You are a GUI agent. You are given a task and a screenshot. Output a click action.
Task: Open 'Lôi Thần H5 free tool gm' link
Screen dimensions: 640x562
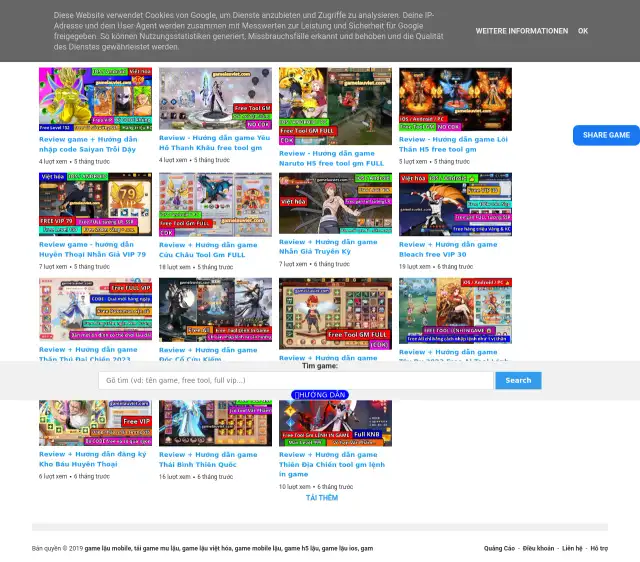(x=453, y=144)
